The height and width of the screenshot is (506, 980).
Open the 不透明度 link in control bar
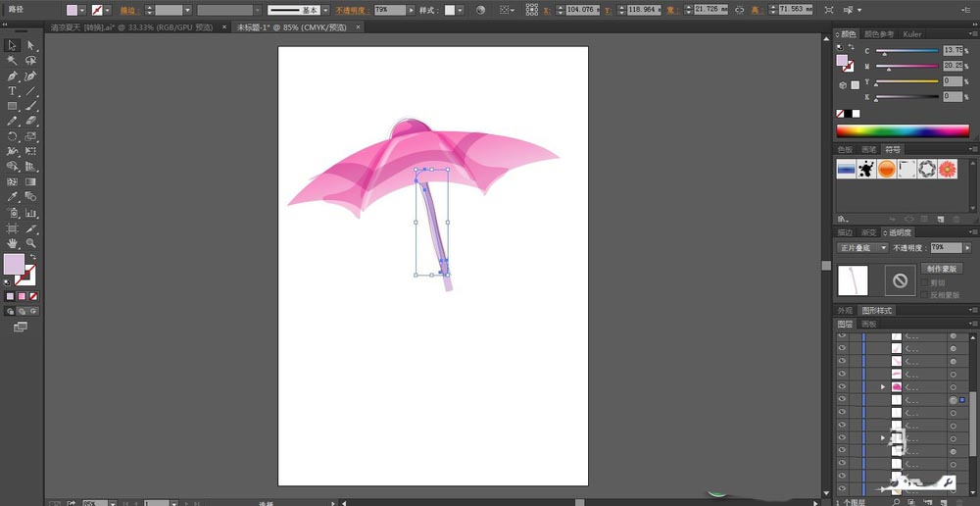click(x=353, y=11)
